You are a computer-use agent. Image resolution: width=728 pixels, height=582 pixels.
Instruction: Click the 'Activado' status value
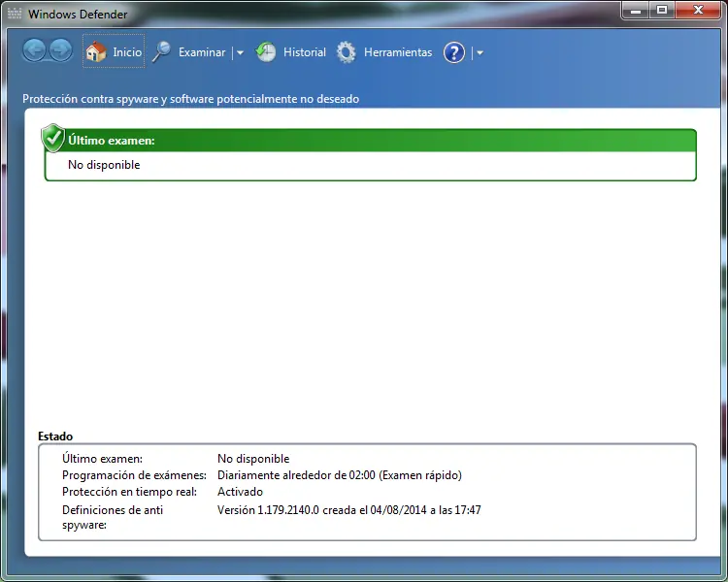click(240, 492)
